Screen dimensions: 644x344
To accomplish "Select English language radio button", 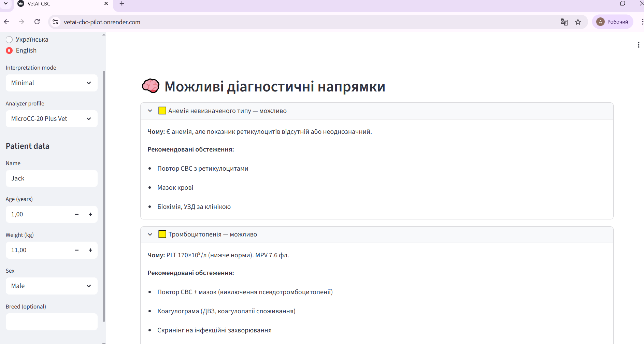I will (9, 51).
